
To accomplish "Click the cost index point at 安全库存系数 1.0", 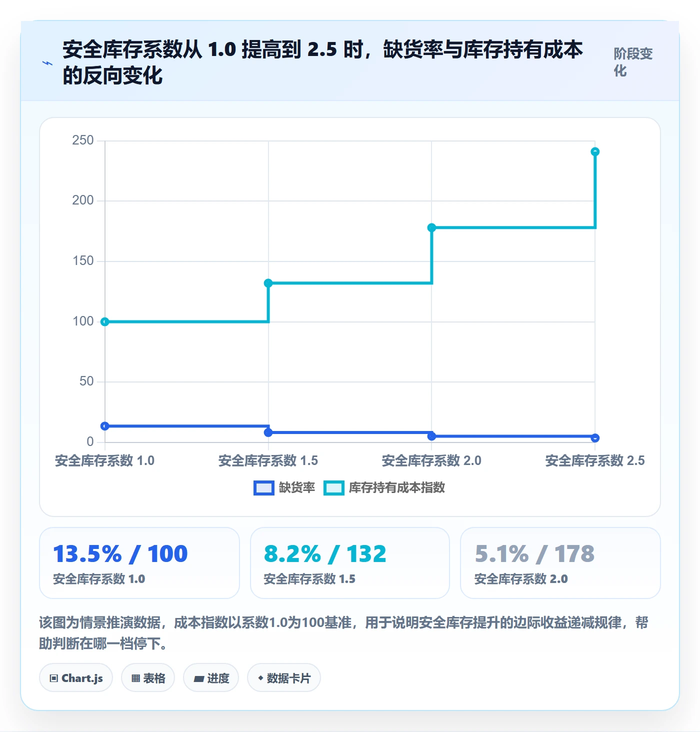I will click(x=105, y=322).
